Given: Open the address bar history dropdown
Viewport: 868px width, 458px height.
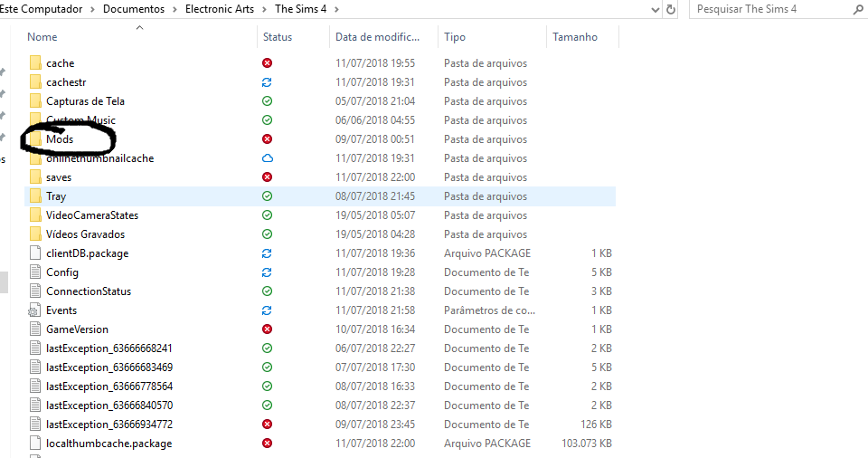Looking at the screenshot, I should [655, 9].
